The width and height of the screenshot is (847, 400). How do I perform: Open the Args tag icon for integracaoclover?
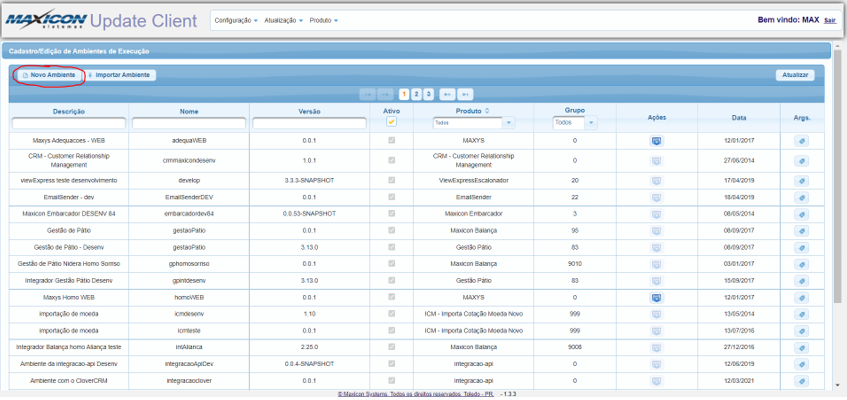click(x=802, y=381)
